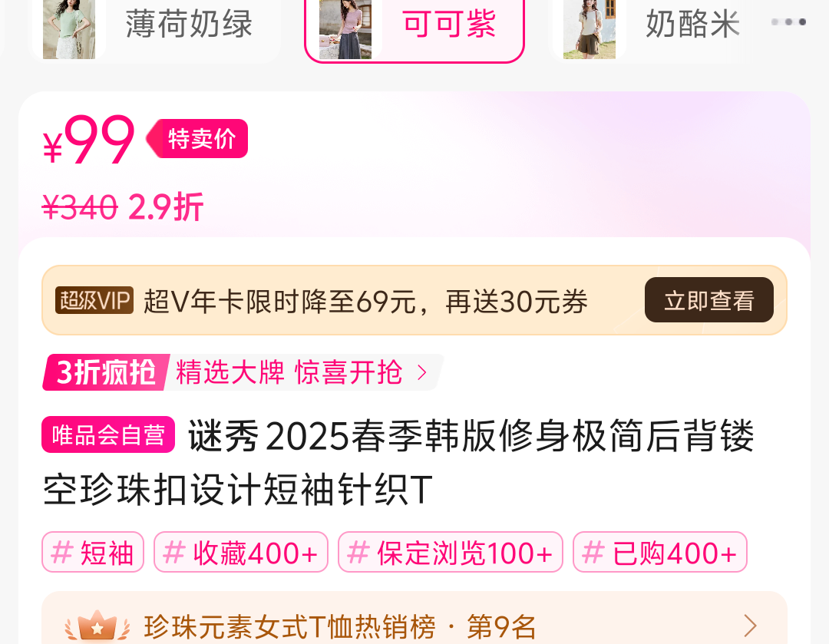The width and height of the screenshot is (829, 644).
Task: Click the crown ranking icon
Action: click(x=97, y=626)
